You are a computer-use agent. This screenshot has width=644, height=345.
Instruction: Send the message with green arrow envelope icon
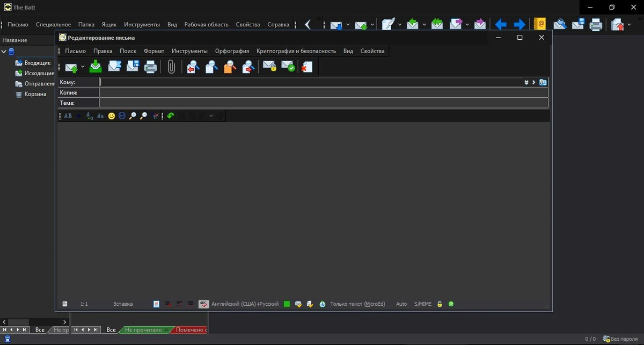coord(71,67)
